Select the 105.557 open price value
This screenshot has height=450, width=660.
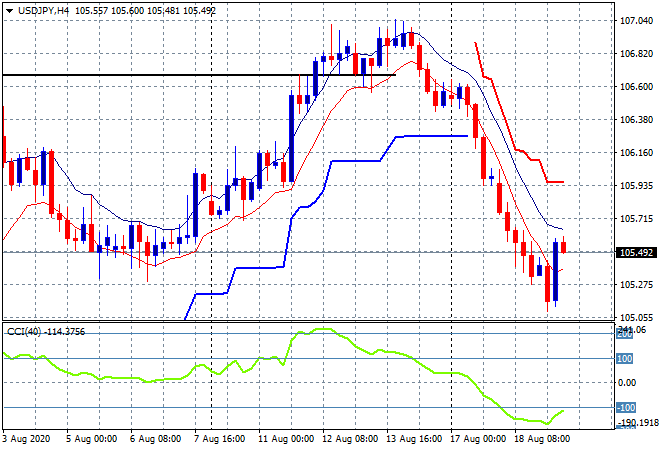coord(92,11)
